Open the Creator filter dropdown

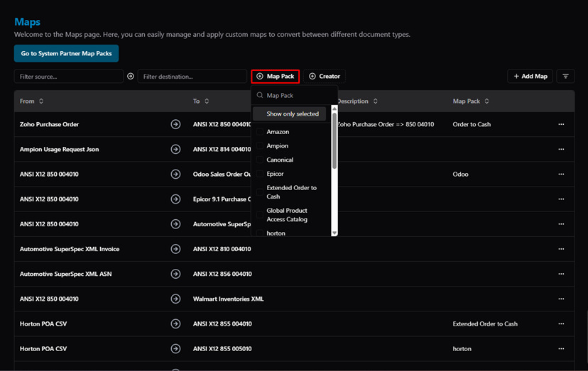325,76
